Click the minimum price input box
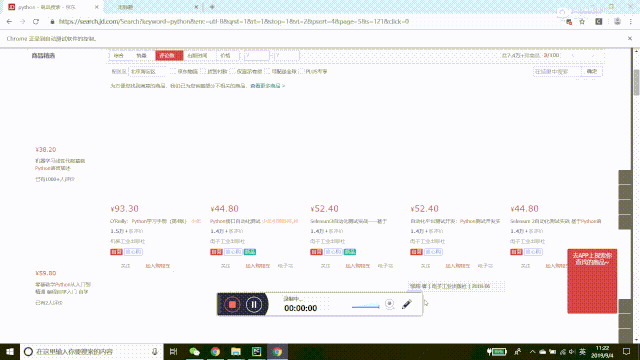Screen dimensions: 640x360 click(x=257, y=56)
